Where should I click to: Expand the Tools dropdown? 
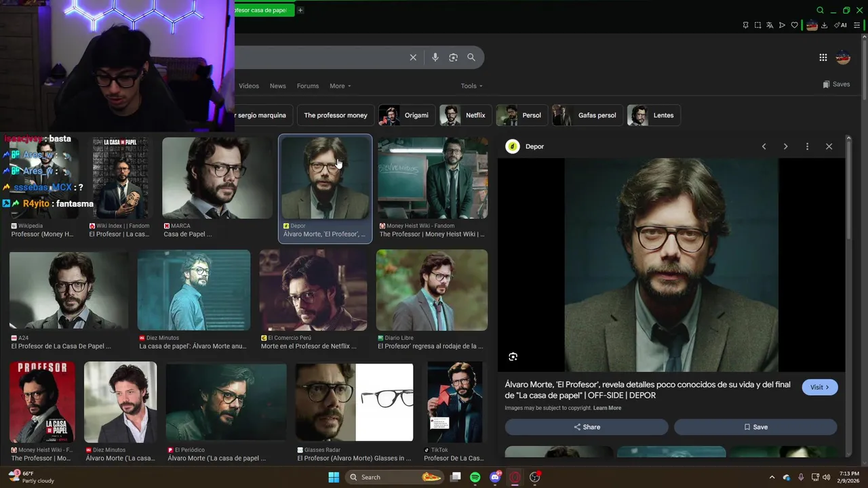pyautogui.click(x=472, y=86)
